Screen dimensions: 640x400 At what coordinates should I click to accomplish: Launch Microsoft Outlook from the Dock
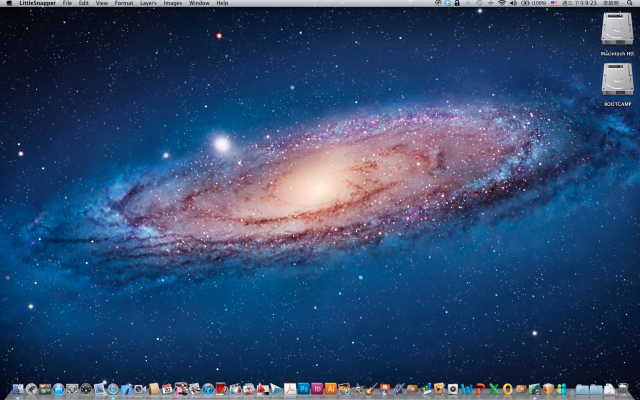[x=507, y=389]
